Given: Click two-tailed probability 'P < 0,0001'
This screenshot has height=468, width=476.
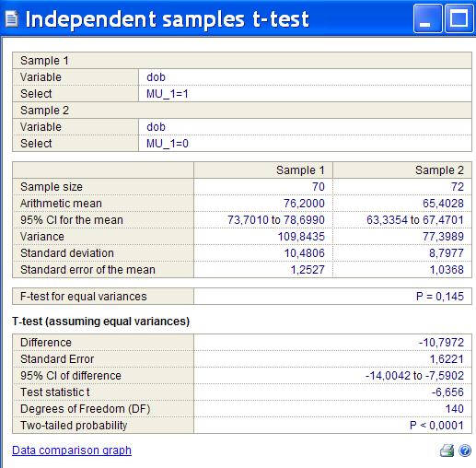Looking at the screenshot, I should point(436,426).
